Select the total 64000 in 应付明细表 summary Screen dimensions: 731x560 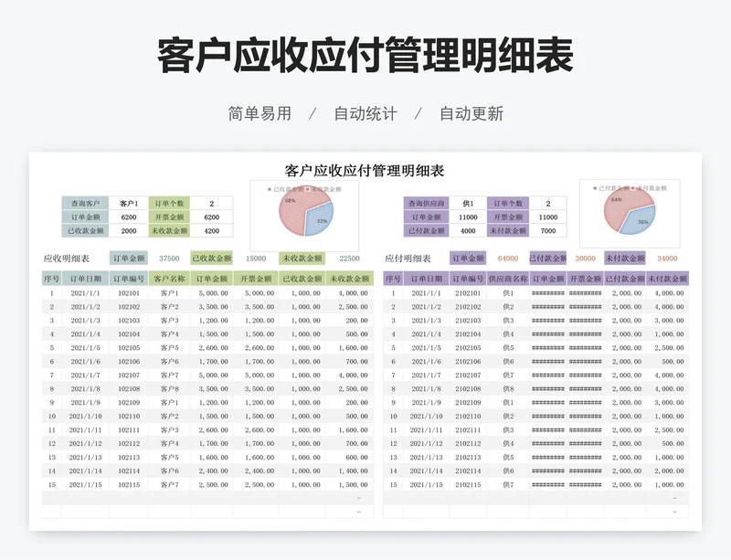tap(508, 259)
